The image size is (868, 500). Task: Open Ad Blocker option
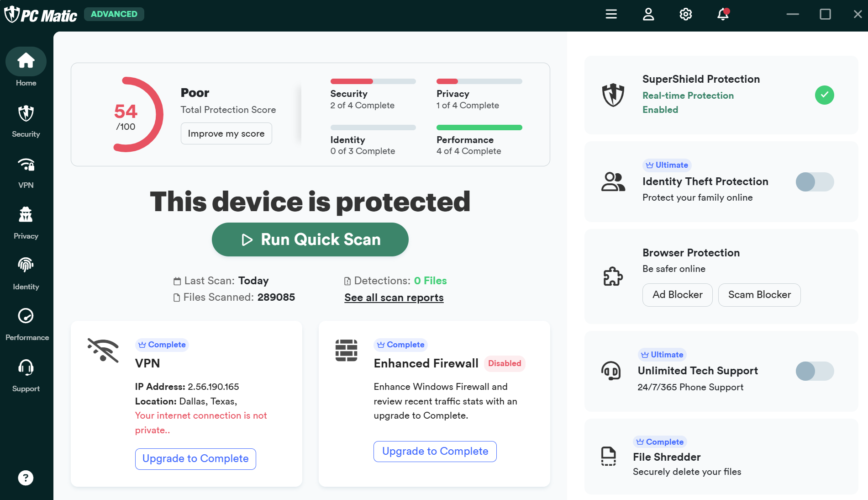tap(677, 295)
